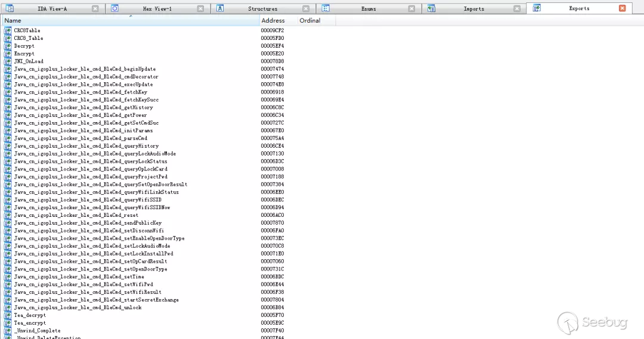Click the export icon beside BleCmd_reset
This screenshot has height=339, width=644.
[x=7, y=215]
